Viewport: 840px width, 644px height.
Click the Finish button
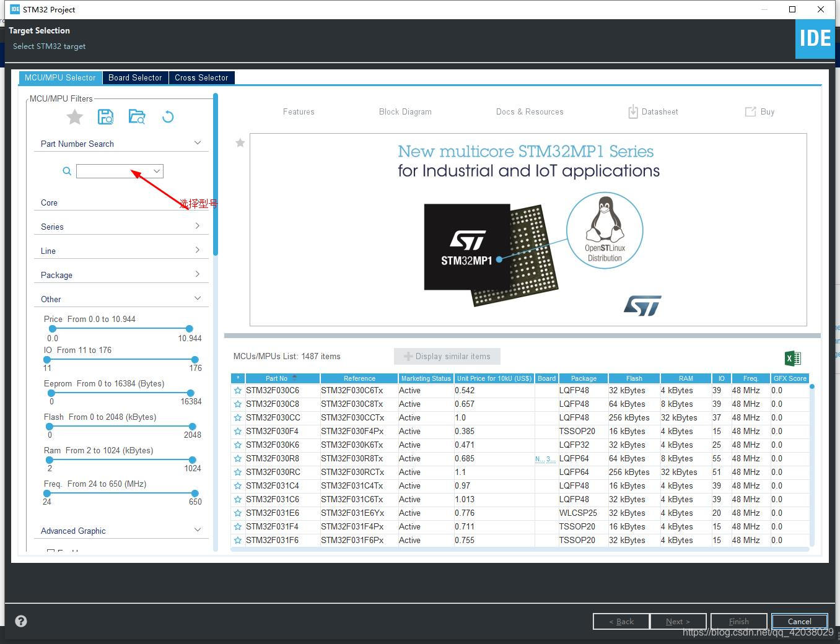(x=738, y=621)
